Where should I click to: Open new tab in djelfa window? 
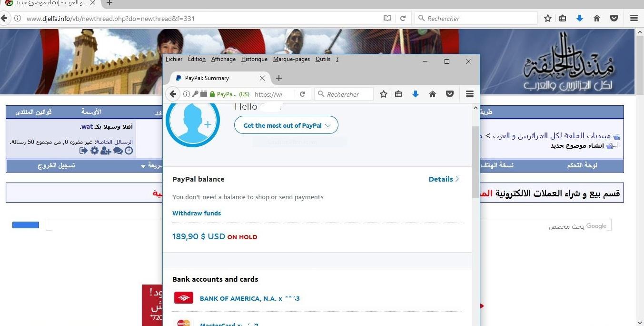[109, 3]
